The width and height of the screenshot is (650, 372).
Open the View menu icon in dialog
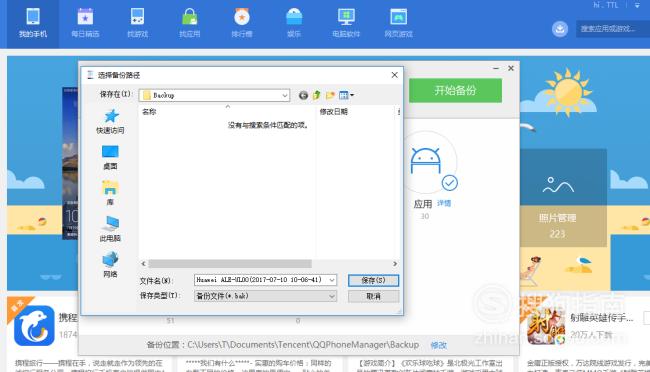[346, 95]
